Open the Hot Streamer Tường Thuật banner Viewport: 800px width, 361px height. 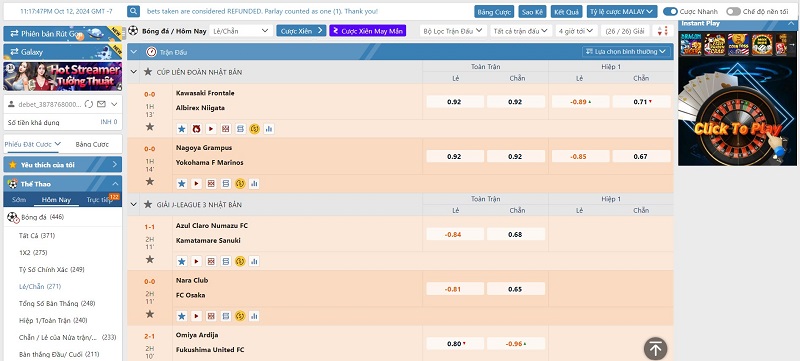63,76
